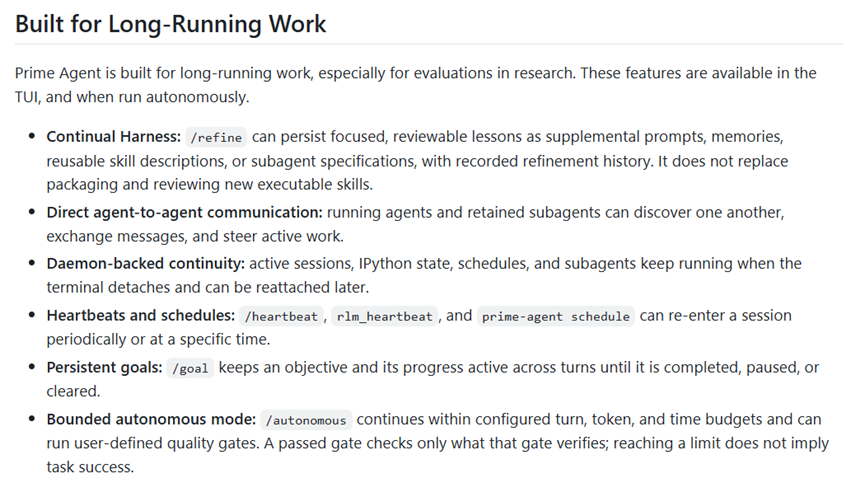Viewport: 865px width, 497px height.
Task: Click the Built for Long-Running Work heading
Action: tap(170, 24)
